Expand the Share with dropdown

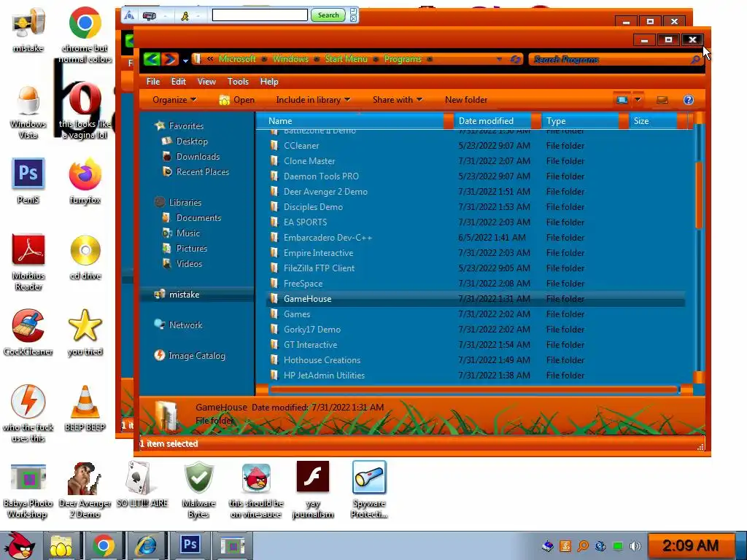click(x=398, y=100)
